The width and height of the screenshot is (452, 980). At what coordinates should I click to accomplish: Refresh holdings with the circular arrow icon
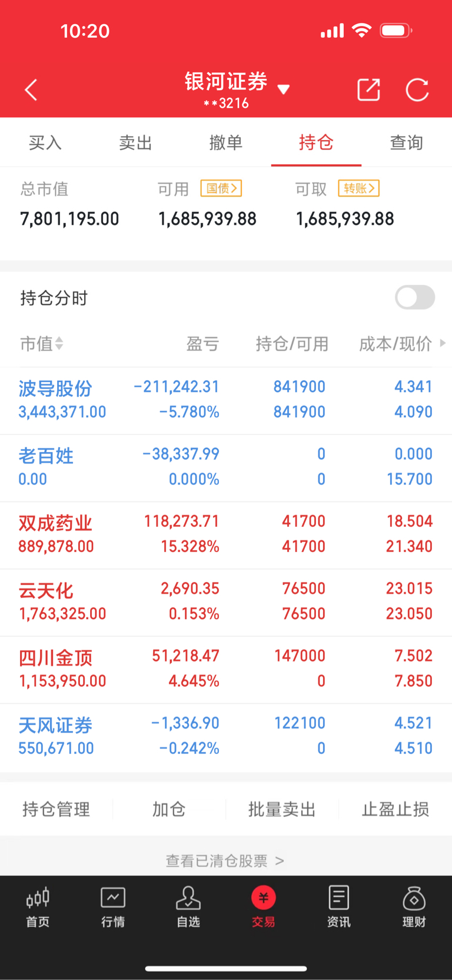pyautogui.click(x=417, y=90)
